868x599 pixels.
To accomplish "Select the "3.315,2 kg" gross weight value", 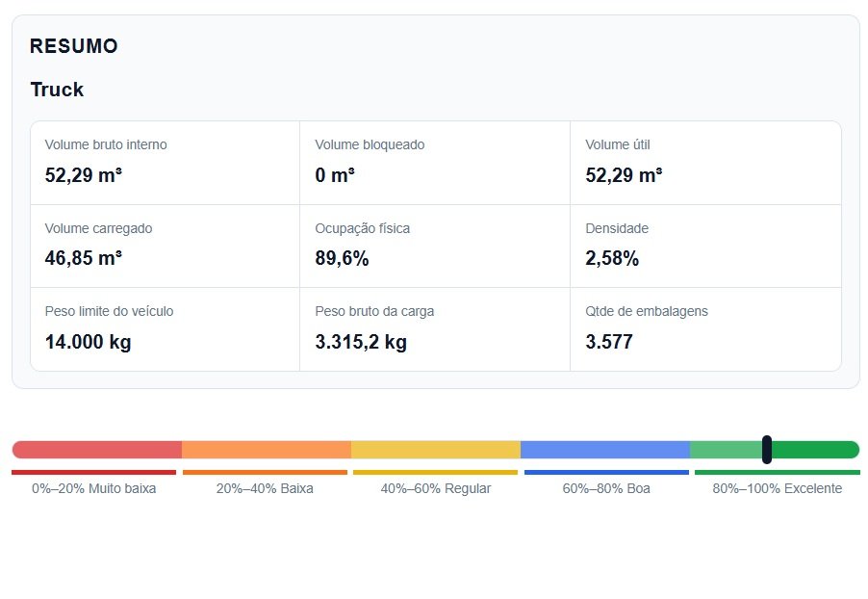I will click(x=361, y=342).
